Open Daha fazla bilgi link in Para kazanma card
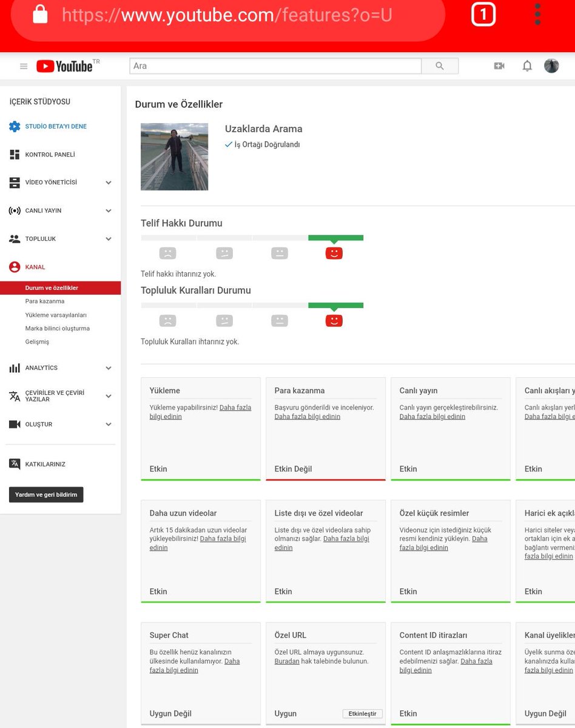 click(307, 417)
